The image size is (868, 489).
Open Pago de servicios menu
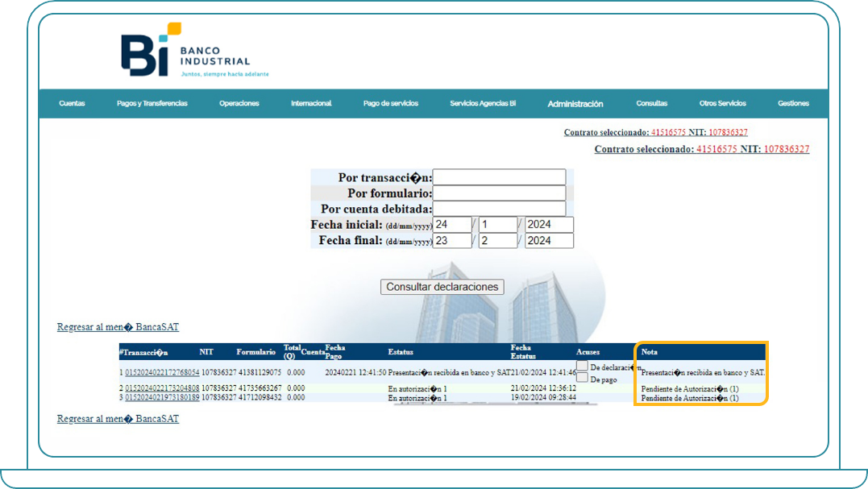[x=391, y=103]
